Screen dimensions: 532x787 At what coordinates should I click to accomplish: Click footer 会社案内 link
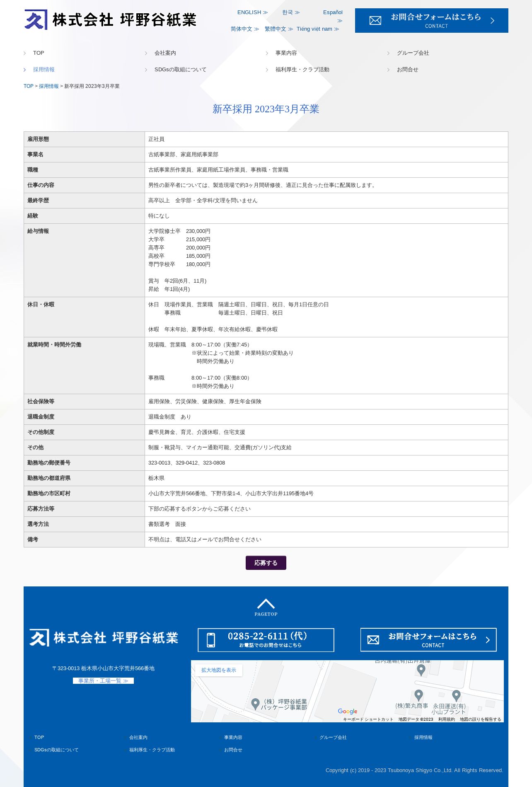[138, 737]
